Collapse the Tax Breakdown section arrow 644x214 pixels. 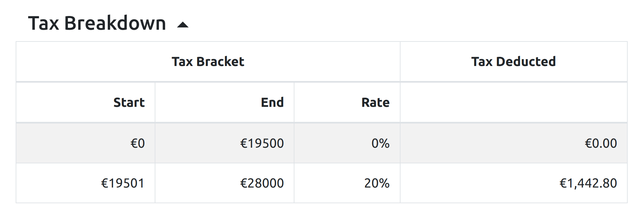pyautogui.click(x=182, y=25)
